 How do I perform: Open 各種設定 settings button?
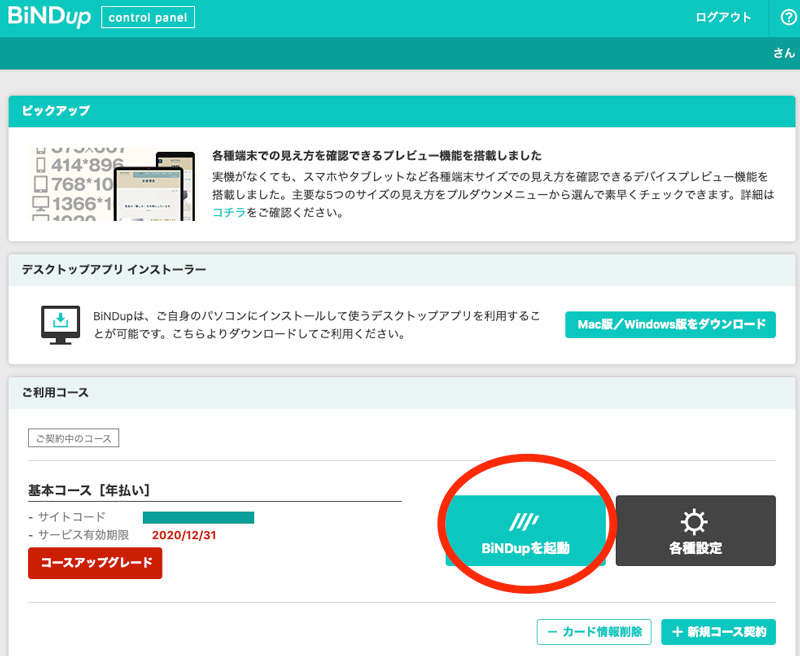pos(695,531)
